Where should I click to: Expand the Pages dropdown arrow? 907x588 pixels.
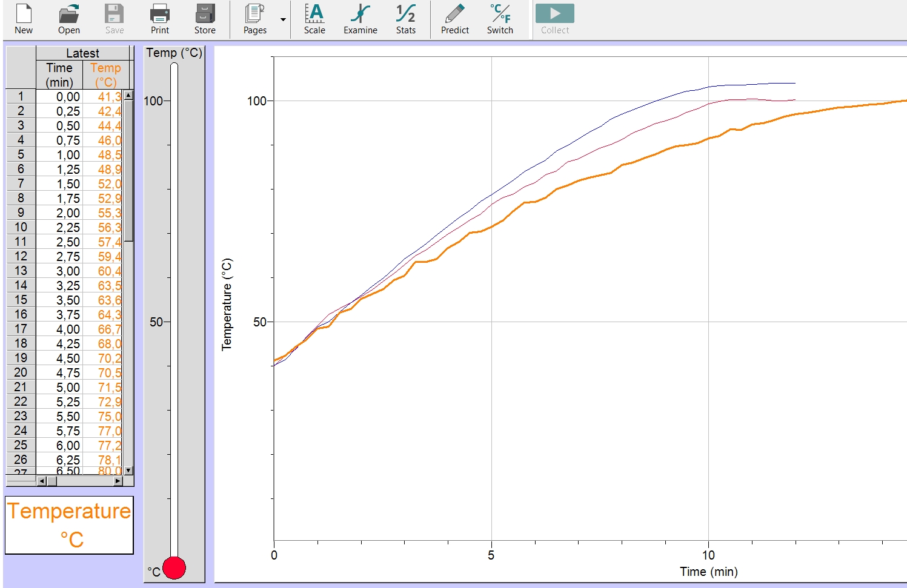point(283,19)
